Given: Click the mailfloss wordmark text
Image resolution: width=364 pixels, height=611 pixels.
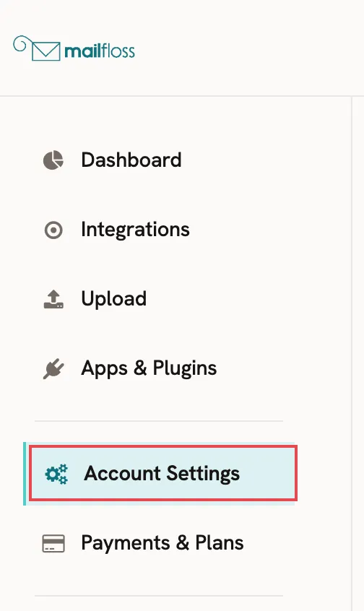Looking at the screenshot, I should pos(100,51).
